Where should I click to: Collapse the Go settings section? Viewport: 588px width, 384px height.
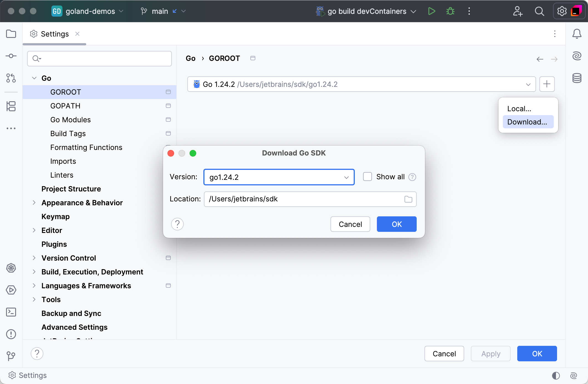[x=34, y=78]
